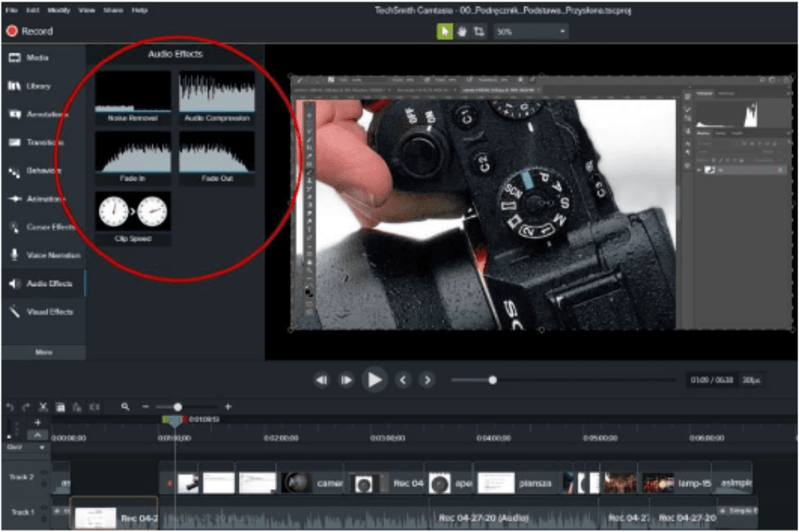Copy selection with timeline copy icon
799x532 pixels.
60,407
